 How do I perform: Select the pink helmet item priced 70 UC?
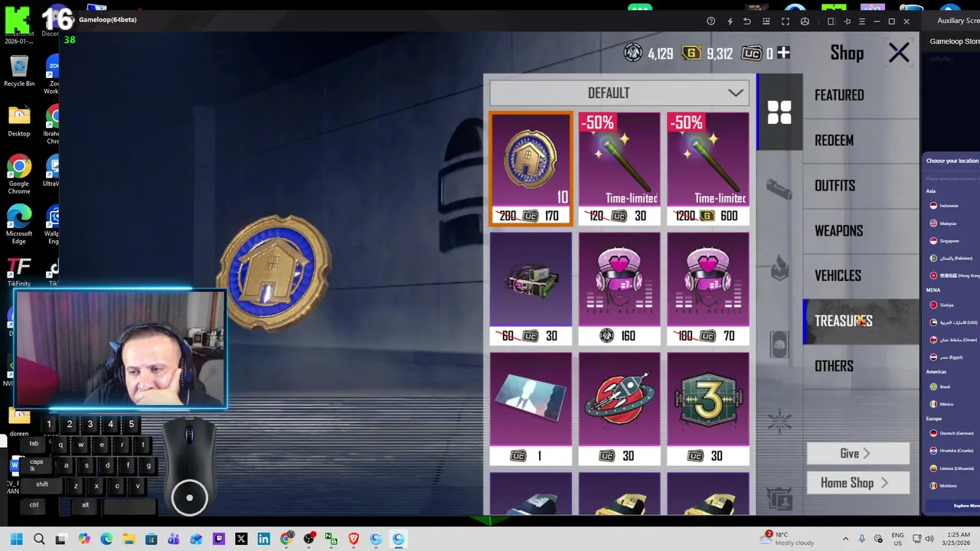[x=708, y=289]
